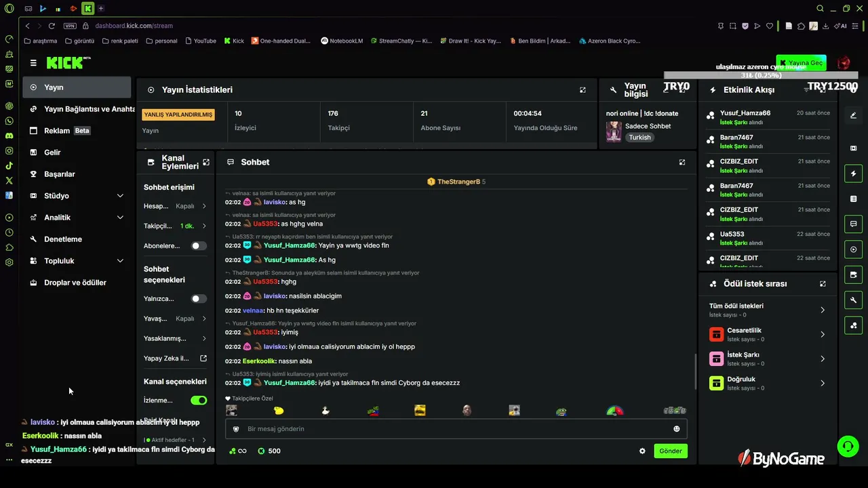Image resolution: width=868 pixels, height=488 pixels.
Task: Click the chat scrollbar thumb
Action: pyautogui.click(x=695, y=371)
